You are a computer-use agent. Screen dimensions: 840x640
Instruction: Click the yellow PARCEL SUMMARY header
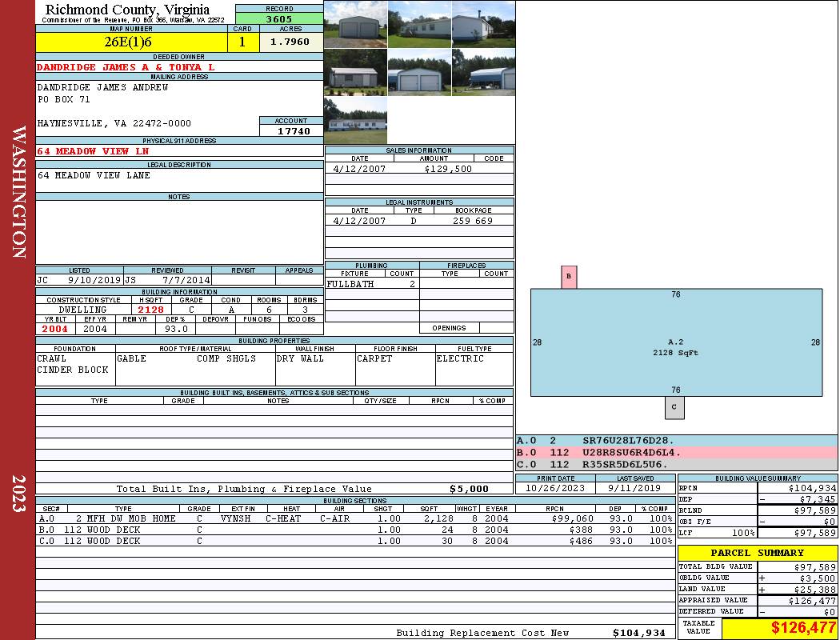757,553
